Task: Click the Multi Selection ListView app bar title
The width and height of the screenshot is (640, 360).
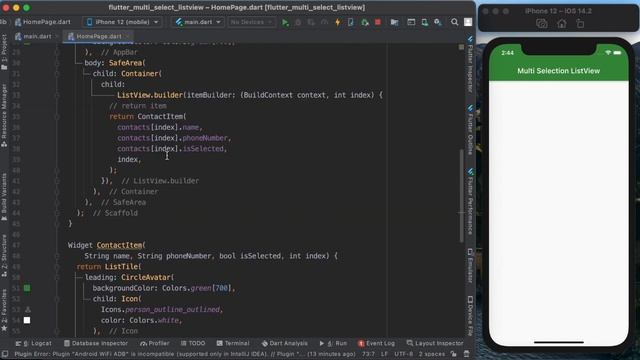Action: click(558, 71)
